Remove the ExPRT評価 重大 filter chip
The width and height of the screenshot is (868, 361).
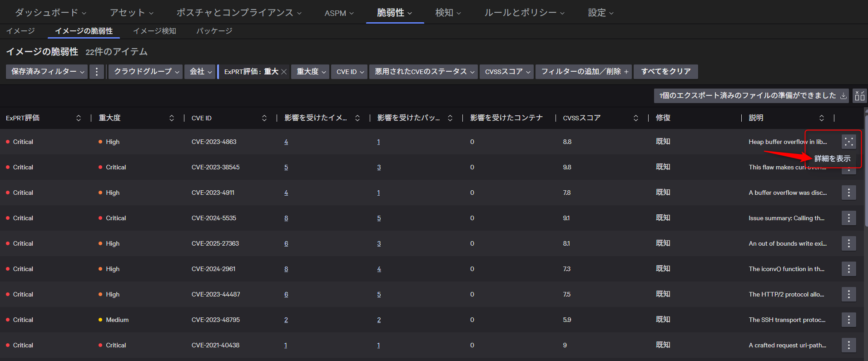pos(284,72)
